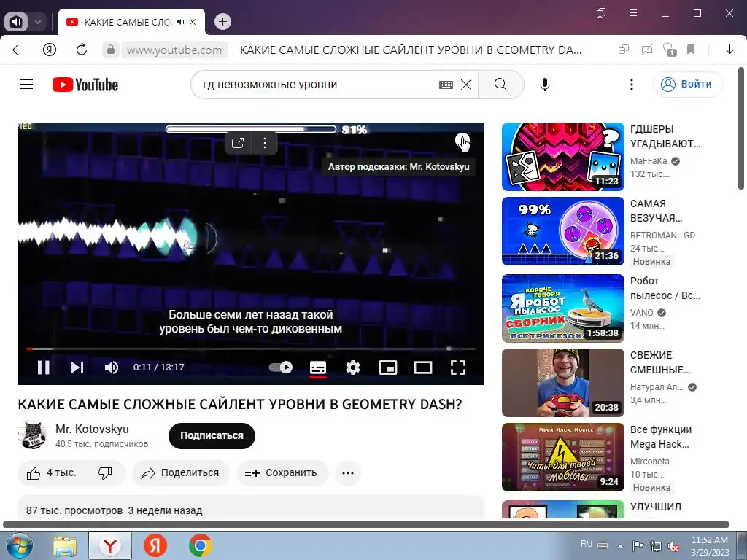
Task: View the site security lock icon
Action: pyautogui.click(x=111, y=50)
